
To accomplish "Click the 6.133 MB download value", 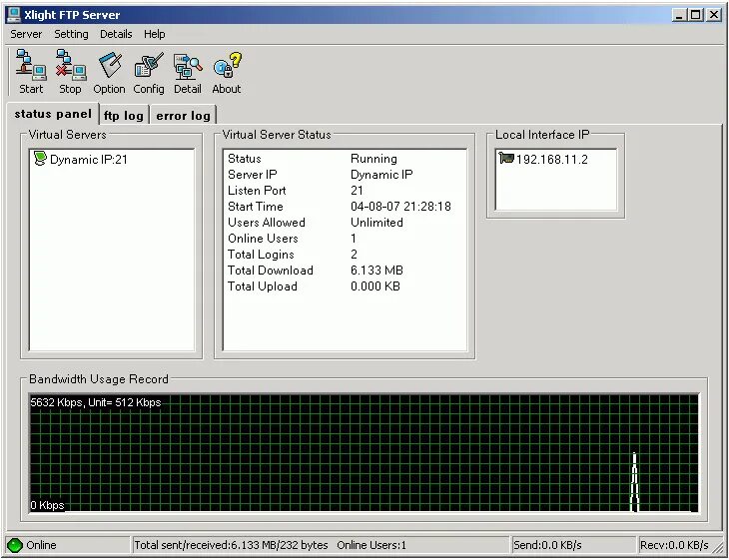I will pyautogui.click(x=376, y=270).
